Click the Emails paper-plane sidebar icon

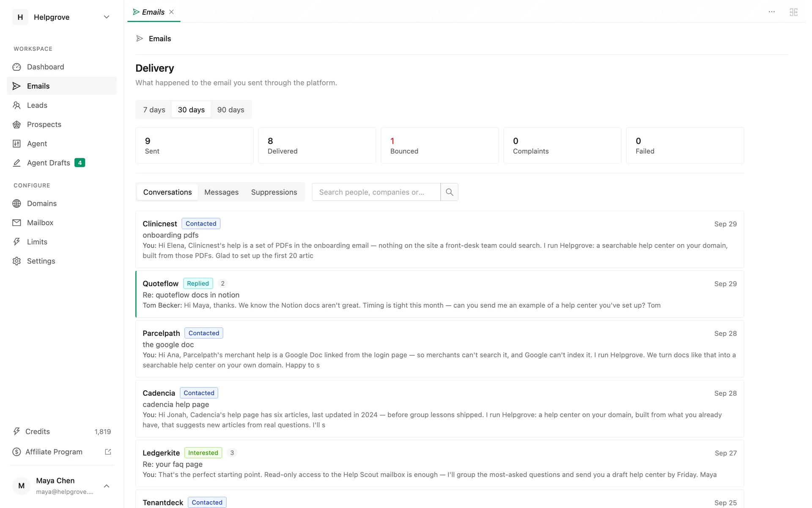click(x=16, y=86)
